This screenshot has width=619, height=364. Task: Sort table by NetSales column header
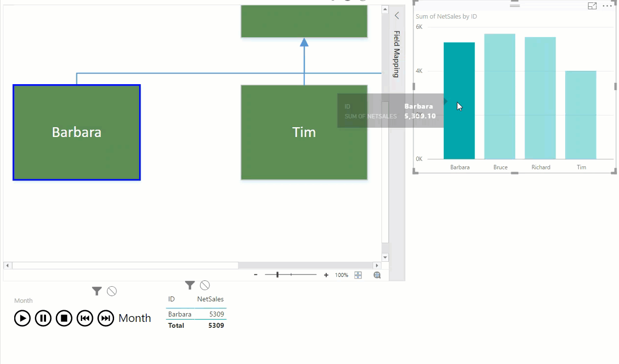(x=211, y=299)
